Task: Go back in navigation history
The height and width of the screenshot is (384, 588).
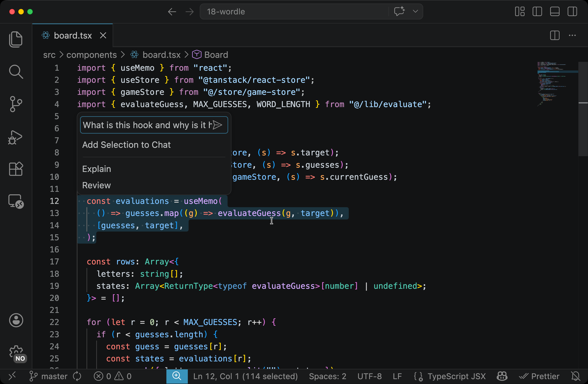Action: pos(172,12)
